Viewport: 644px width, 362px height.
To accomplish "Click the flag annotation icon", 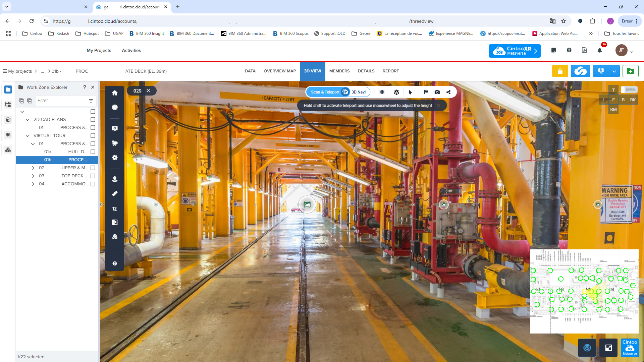I will tap(426, 92).
